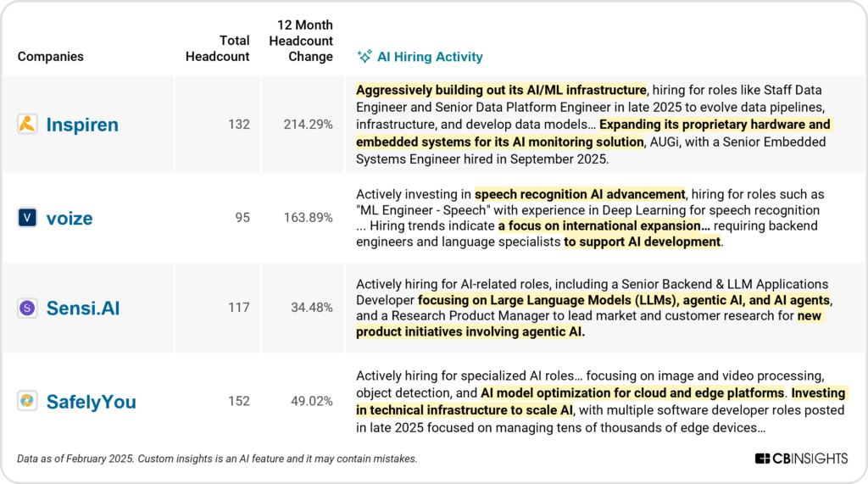
Task: Click the AI sparkle icon beside Hiring Activity
Action: 364,57
